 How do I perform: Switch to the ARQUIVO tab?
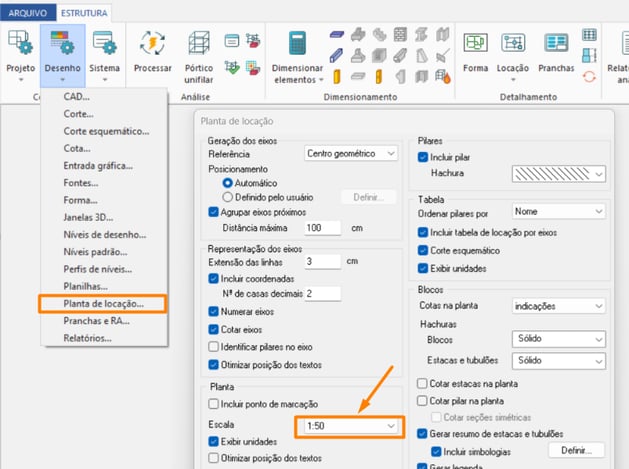(27, 12)
